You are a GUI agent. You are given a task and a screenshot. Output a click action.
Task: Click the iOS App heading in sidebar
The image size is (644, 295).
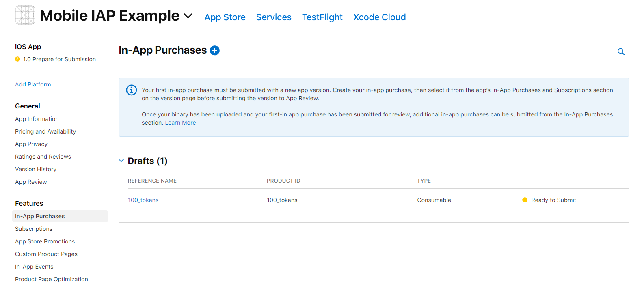(28, 47)
